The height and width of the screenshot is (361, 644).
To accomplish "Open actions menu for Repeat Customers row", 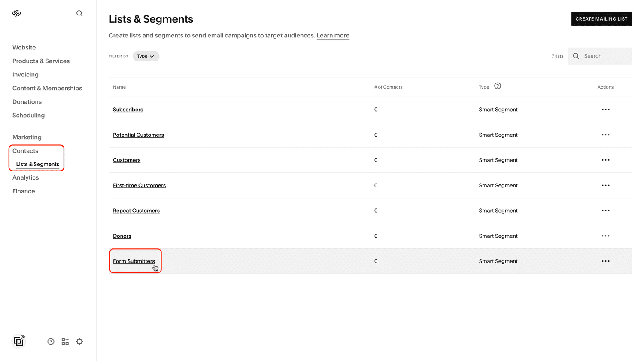I will click(606, 211).
